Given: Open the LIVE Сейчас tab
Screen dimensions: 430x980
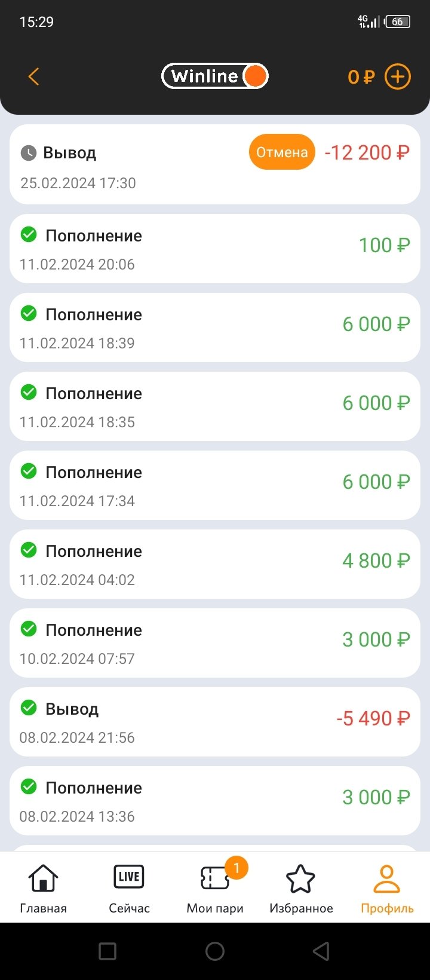Looking at the screenshot, I should coord(129,888).
